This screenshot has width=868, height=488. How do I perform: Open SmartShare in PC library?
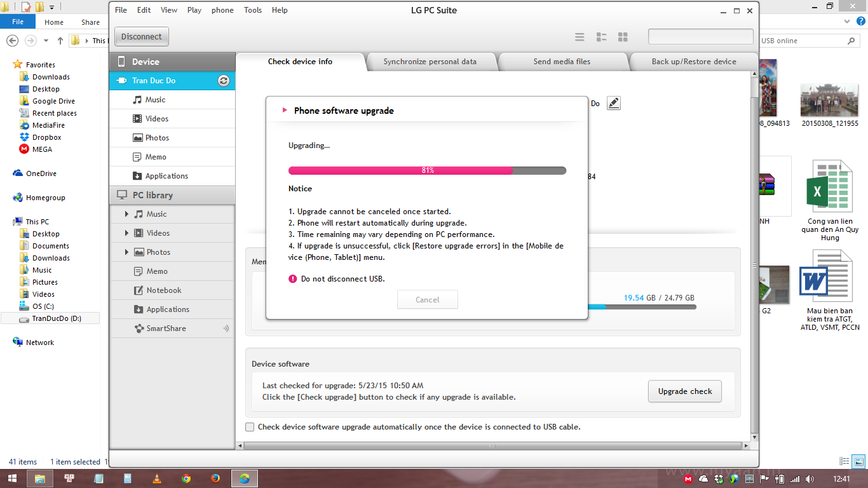point(172,329)
